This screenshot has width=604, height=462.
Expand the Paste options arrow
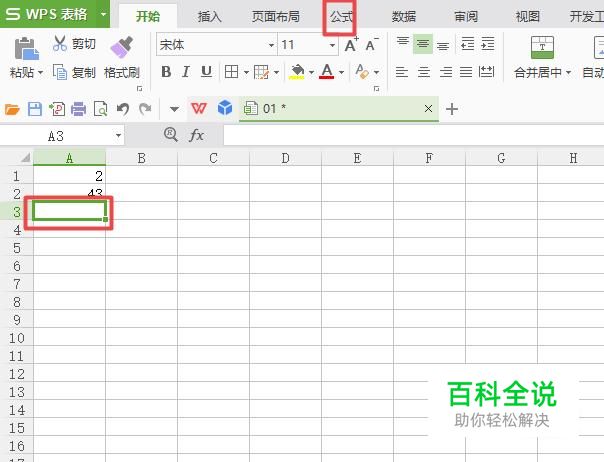(x=40, y=72)
